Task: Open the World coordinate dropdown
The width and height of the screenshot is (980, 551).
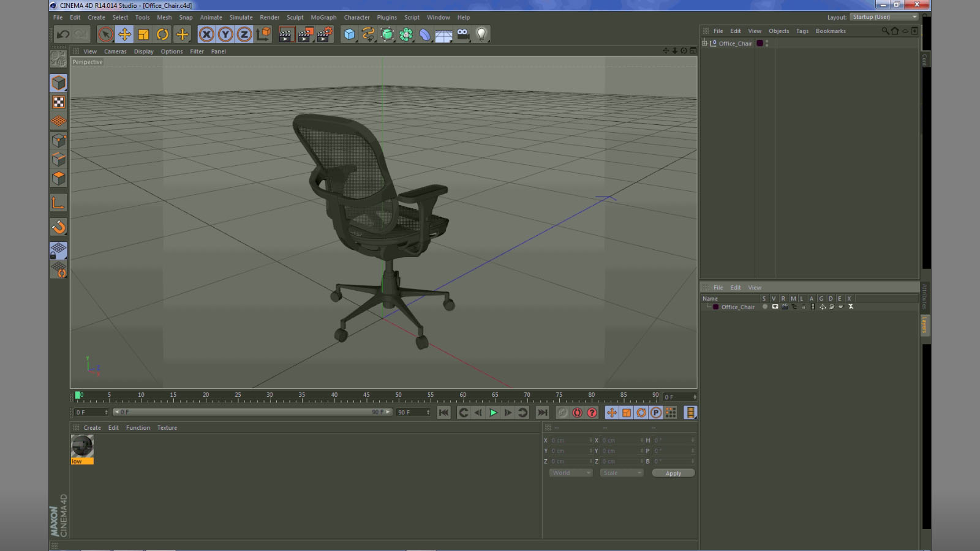Action: click(x=571, y=473)
